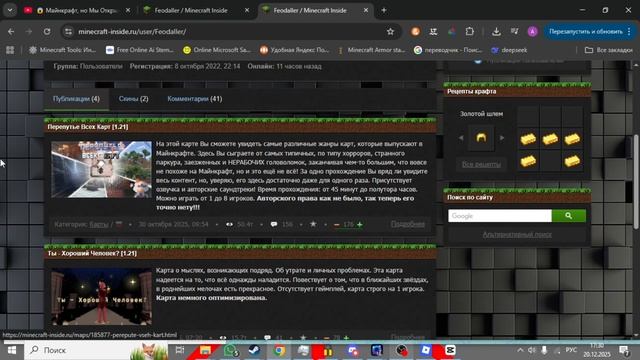Open 'Подробнее' link of the first post
This screenshot has width=640, height=360.
[x=407, y=224]
